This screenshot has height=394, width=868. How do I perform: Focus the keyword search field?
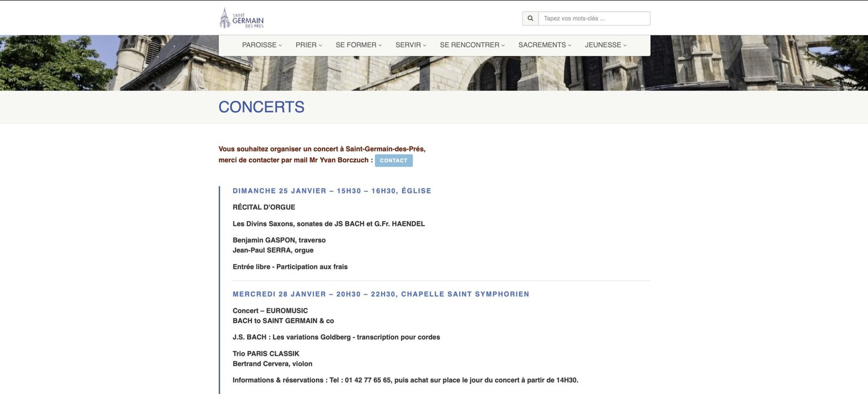593,18
